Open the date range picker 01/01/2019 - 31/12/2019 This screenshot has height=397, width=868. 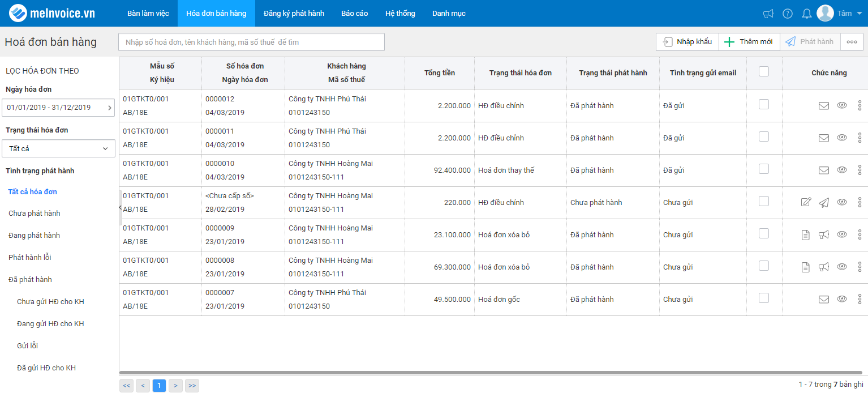(59, 108)
